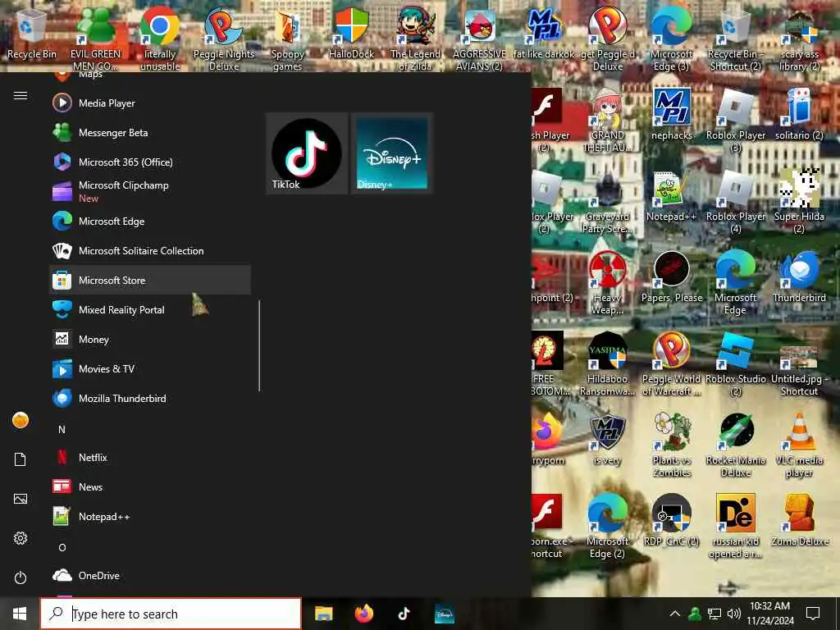Select Plants vs Zombies desktop icon

[x=672, y=445]
